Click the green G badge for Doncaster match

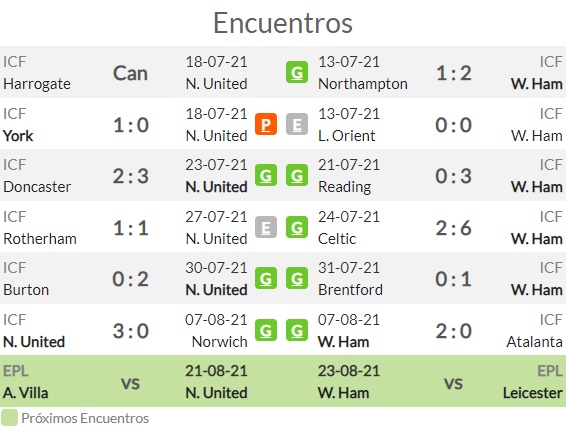click(266, 175)
